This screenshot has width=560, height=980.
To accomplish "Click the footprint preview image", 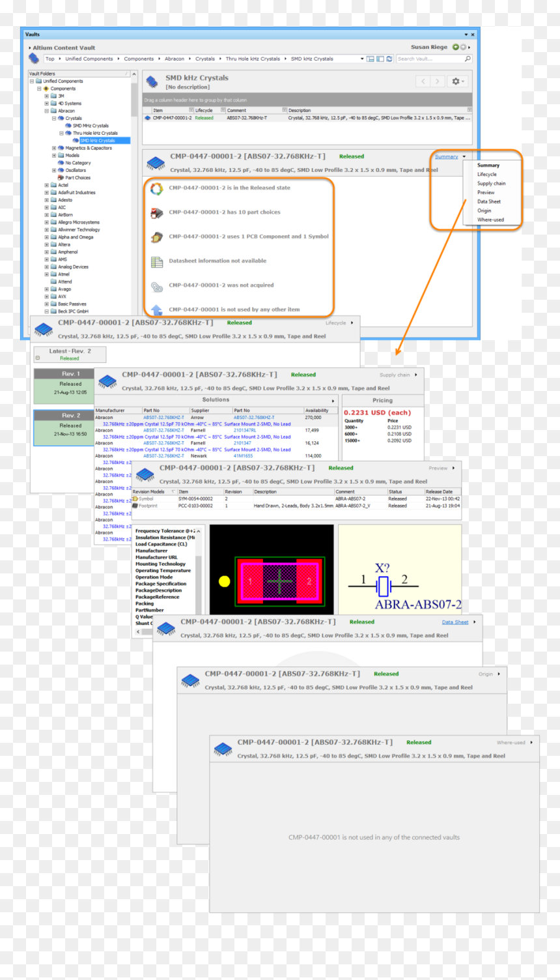I will [272, 569].
